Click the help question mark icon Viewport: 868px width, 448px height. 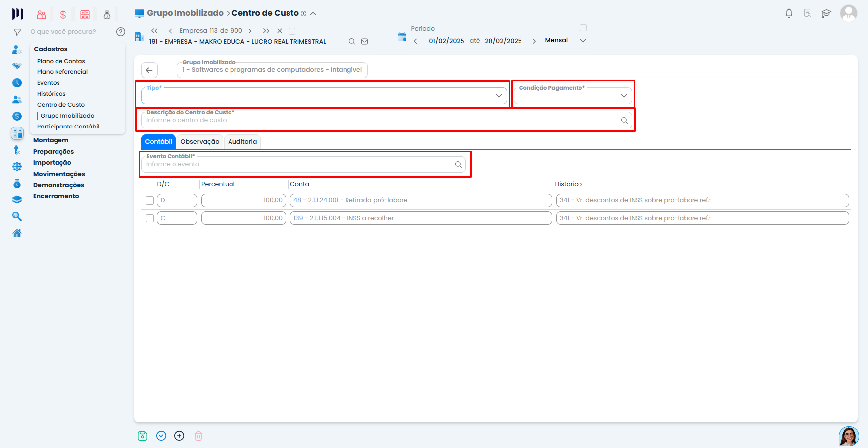point(120,32)
